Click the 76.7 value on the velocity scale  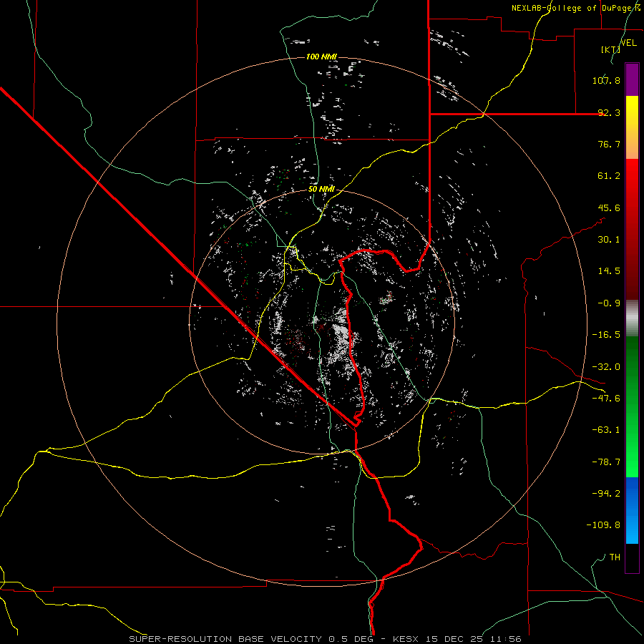point(609,144)
